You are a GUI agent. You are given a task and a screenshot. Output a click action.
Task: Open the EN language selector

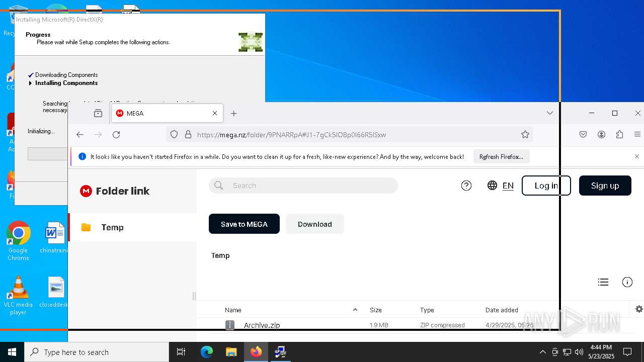(501, 186)
